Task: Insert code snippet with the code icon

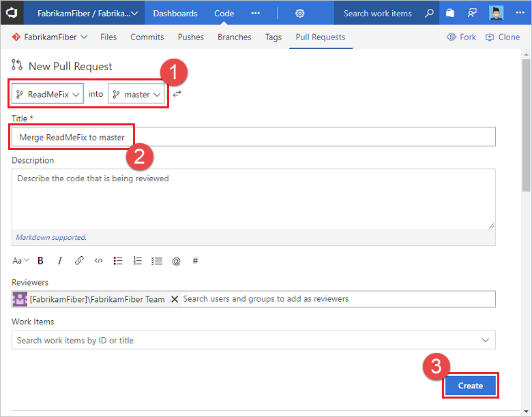Action: tap(99, 260)
